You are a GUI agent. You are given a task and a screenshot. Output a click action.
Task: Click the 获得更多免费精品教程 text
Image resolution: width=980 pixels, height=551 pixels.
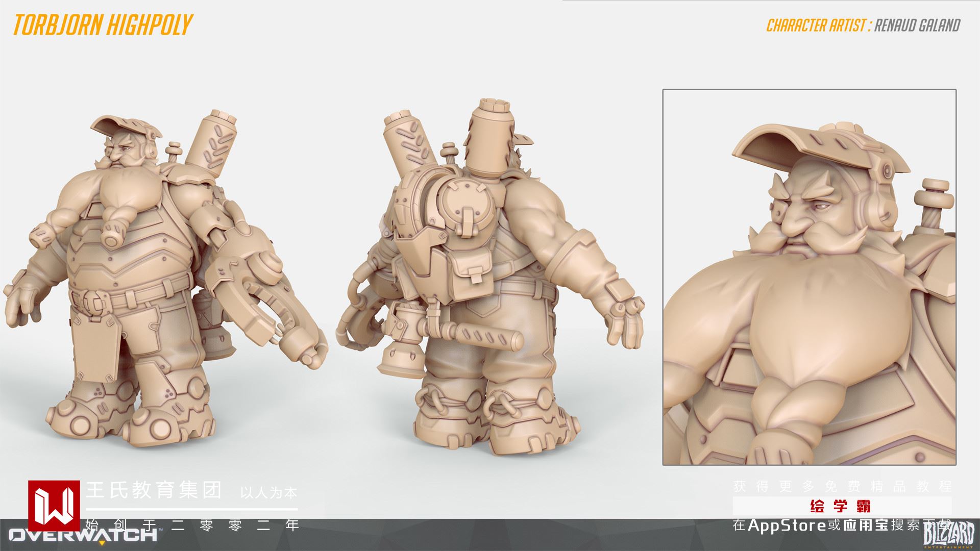(842, 486)
